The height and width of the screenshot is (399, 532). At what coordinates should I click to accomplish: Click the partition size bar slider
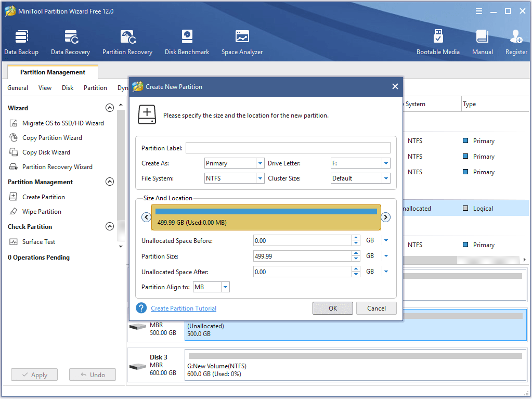[266, 217]
